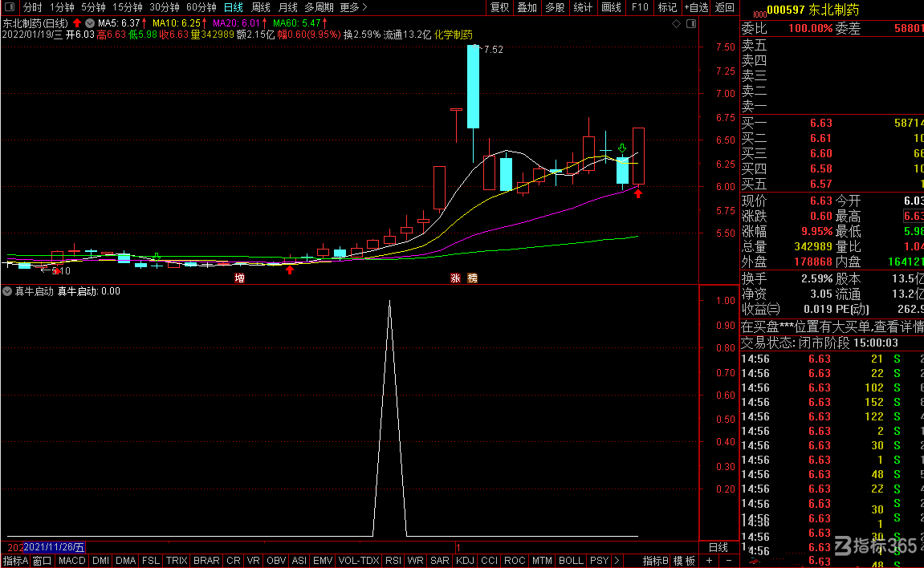
Task: Open F10 company info
Action: (x=639, y=7)
